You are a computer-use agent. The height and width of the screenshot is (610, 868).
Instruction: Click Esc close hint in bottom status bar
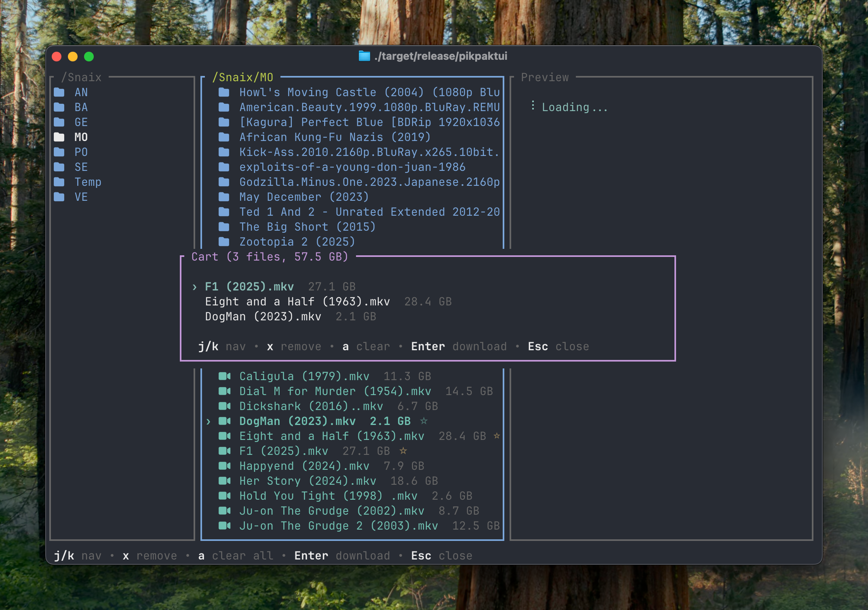(x=441, y=556)
